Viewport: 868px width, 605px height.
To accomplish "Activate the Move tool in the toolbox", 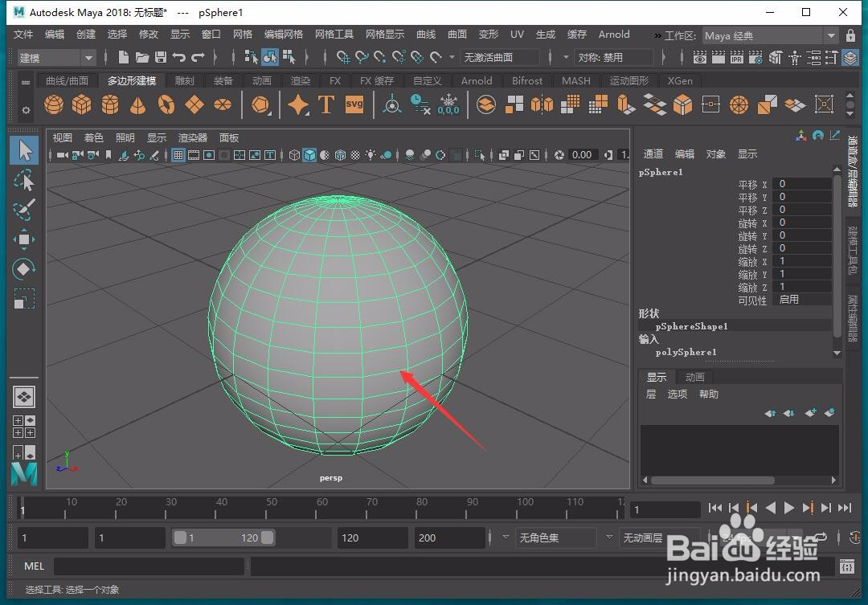I will (24, 239).
